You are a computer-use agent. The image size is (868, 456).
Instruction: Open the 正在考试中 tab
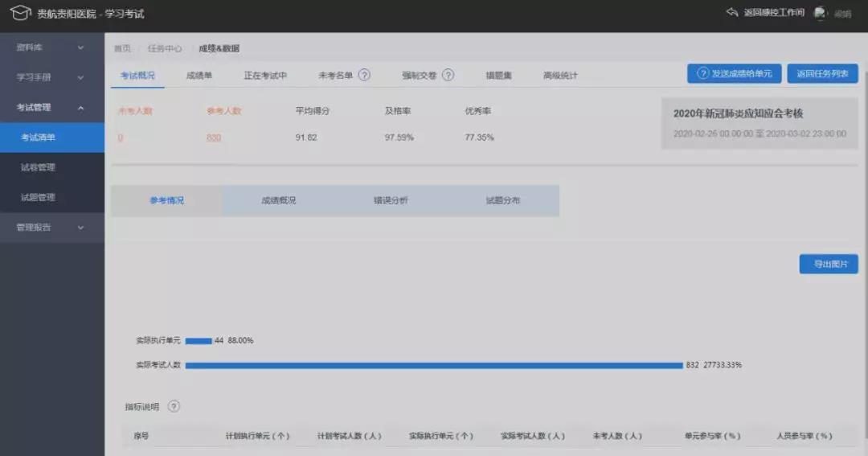point(265,76)
